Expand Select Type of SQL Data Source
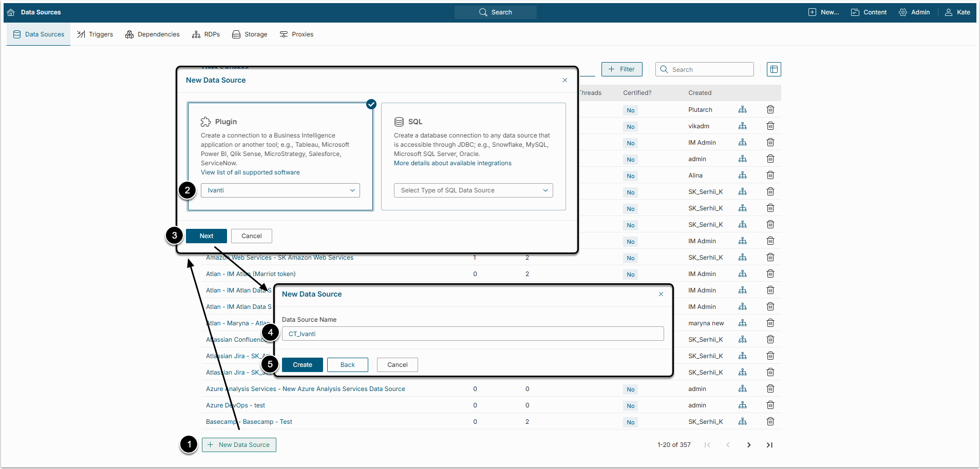The image size is (980, 469). click(x=474, y=190)
